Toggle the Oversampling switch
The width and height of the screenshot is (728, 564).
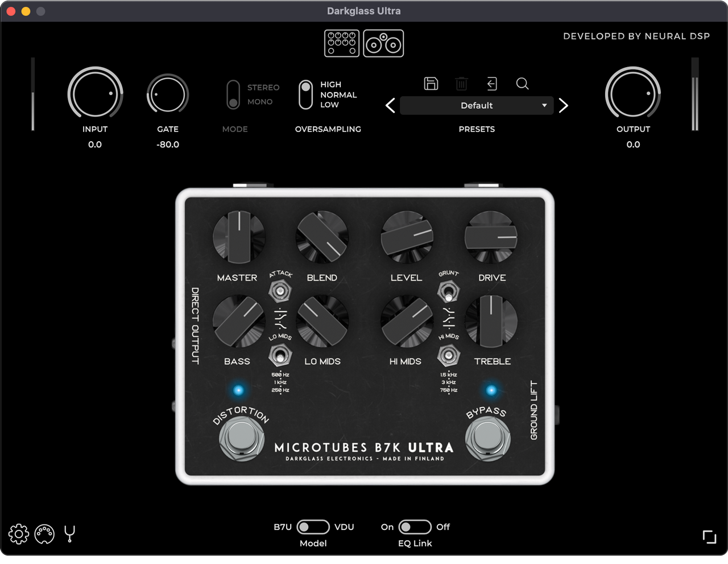coord(306,94)
